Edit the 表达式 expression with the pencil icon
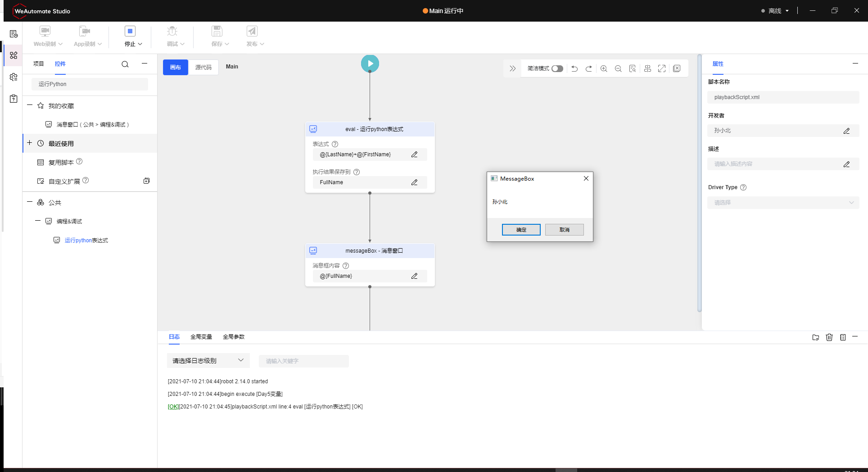868x472 pixels. pos(415,154)
